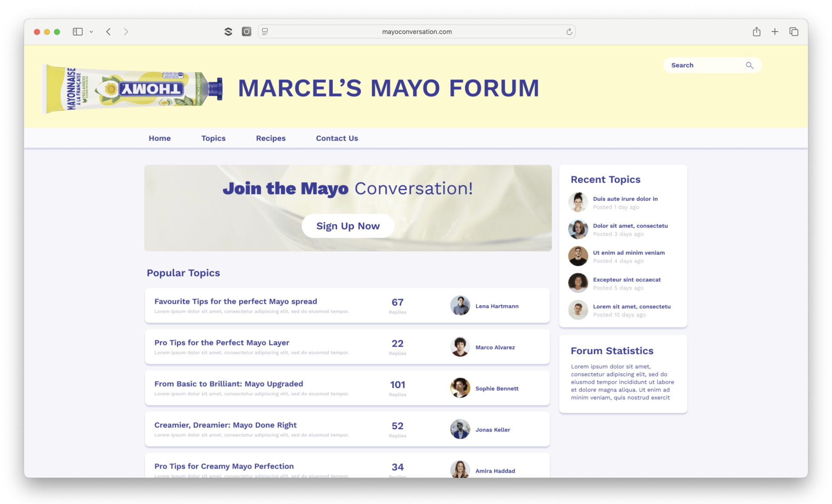Image resolution: width=832 pixels, height=504 pixels.
Task: Click the reload page icon
Action: (x=569, y=32)
